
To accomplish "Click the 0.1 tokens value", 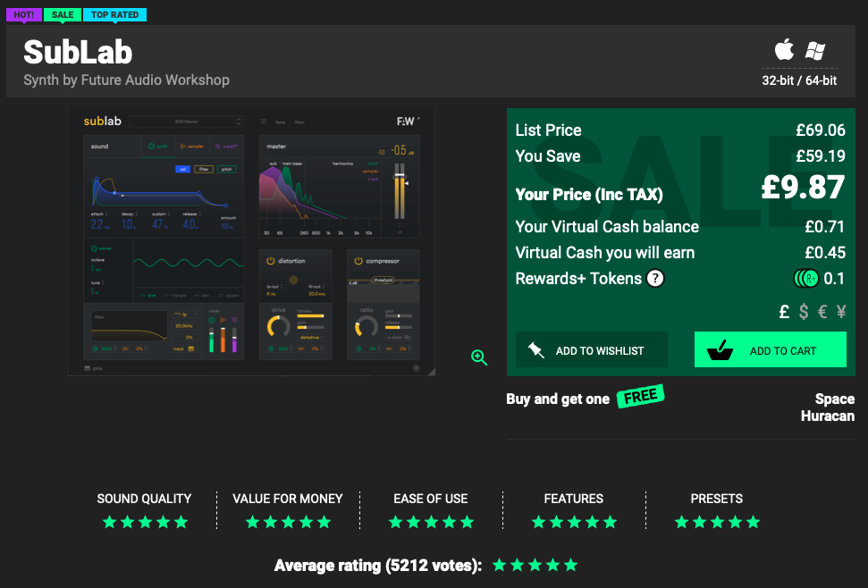I will point(834,278).
